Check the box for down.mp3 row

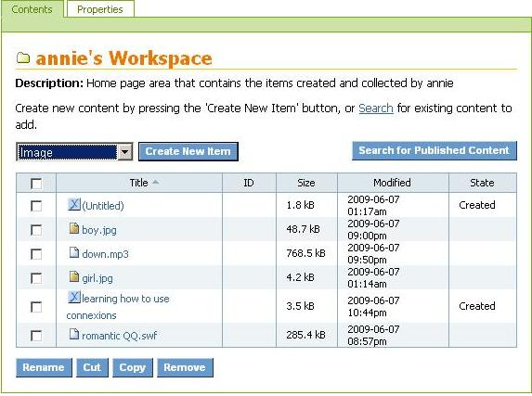[36, 254]
